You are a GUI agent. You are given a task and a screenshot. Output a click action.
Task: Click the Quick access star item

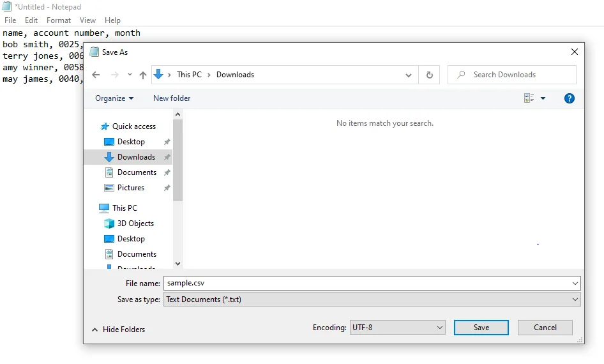[x=133, y=126]
